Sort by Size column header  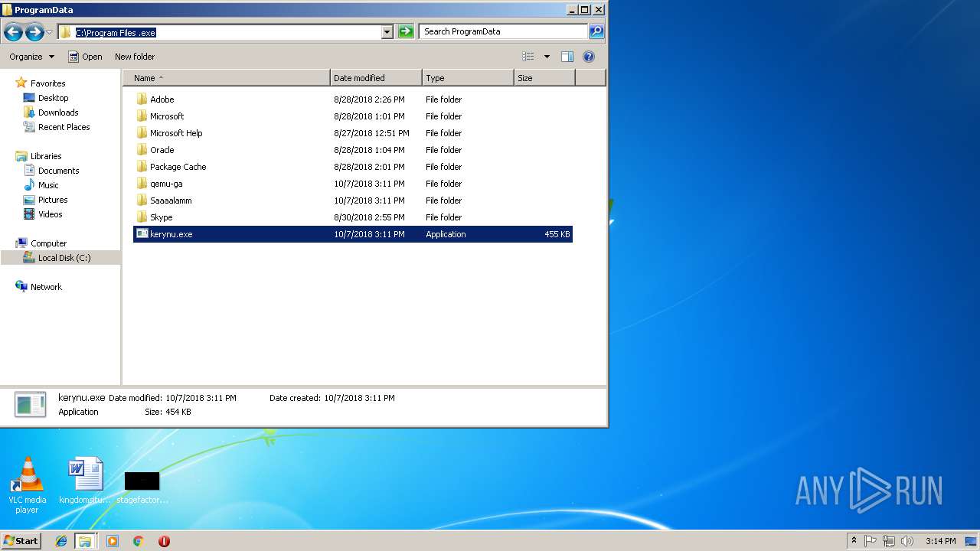tap(544, 78)
